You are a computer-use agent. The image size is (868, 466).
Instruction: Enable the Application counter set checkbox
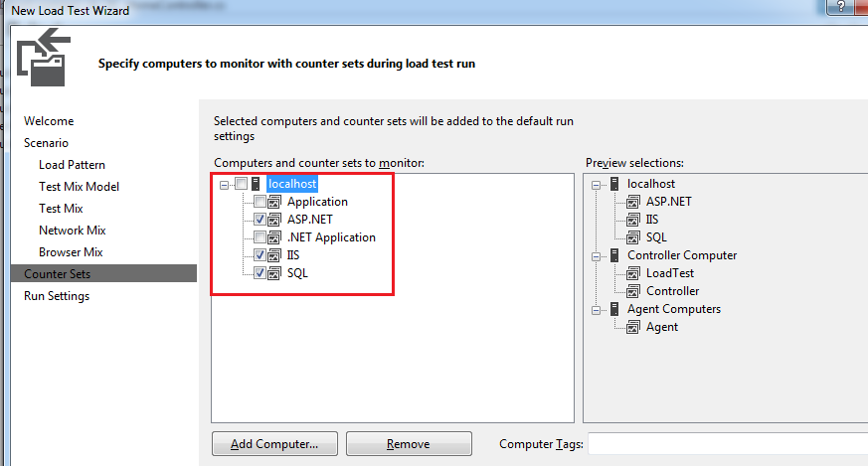(x=260, y=202)
